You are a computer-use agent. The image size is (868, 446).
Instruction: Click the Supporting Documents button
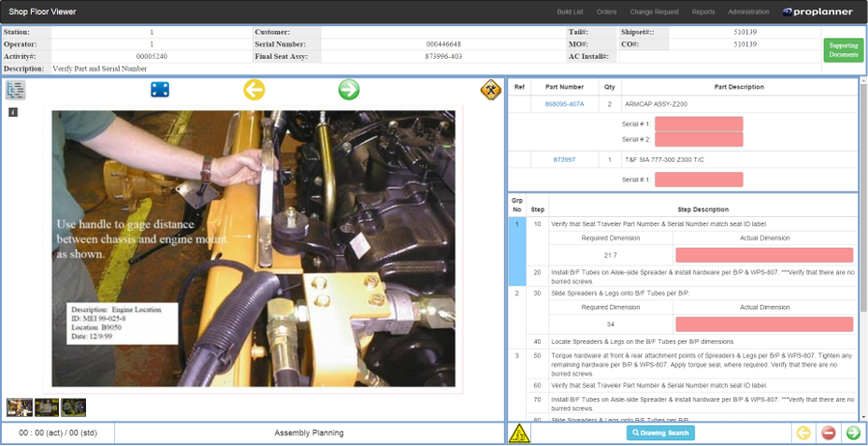coord(843,50)
